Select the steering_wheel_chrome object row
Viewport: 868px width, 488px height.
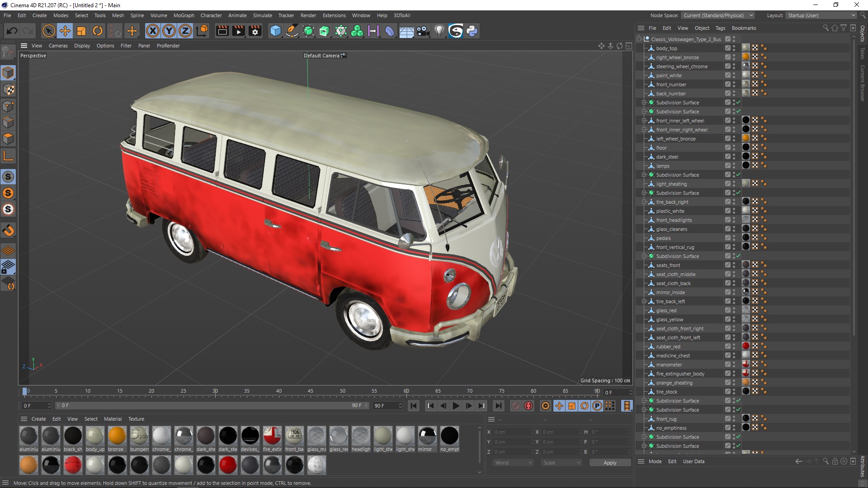click(682, 66)
